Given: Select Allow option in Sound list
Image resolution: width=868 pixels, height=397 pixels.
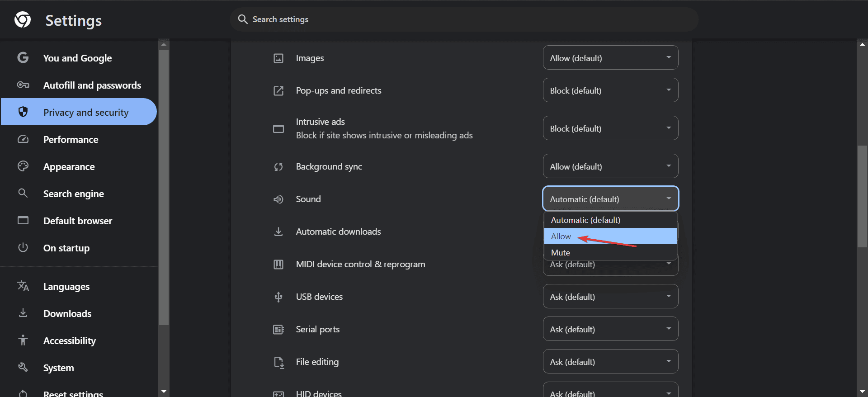Looking at the screenshot, I should click(x=610, y=236).
